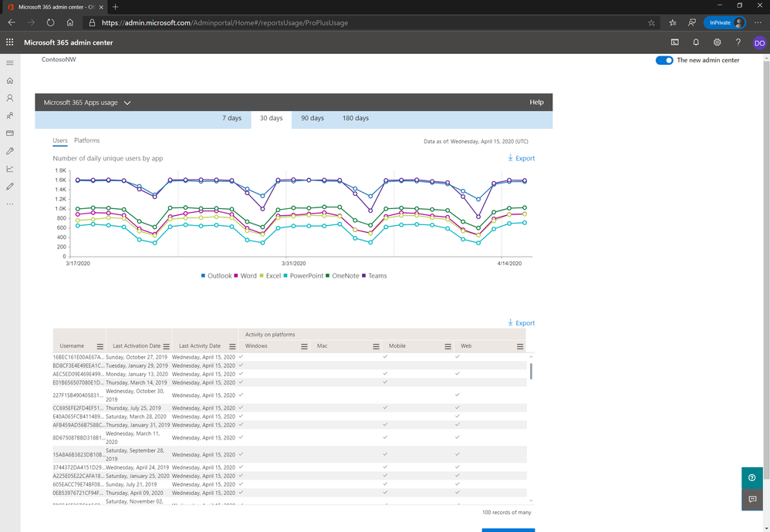Open Web column menu
This screenshot has height=532, width=770.
(520, 346)
